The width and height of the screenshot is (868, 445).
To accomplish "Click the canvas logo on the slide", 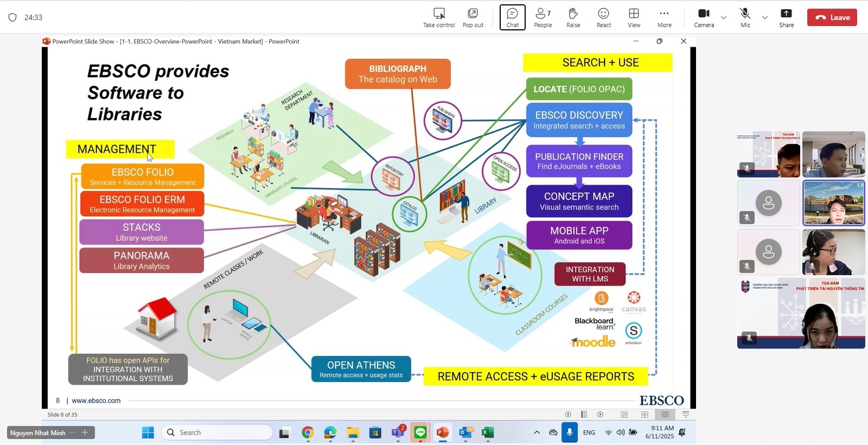I will tap(634, 302).
